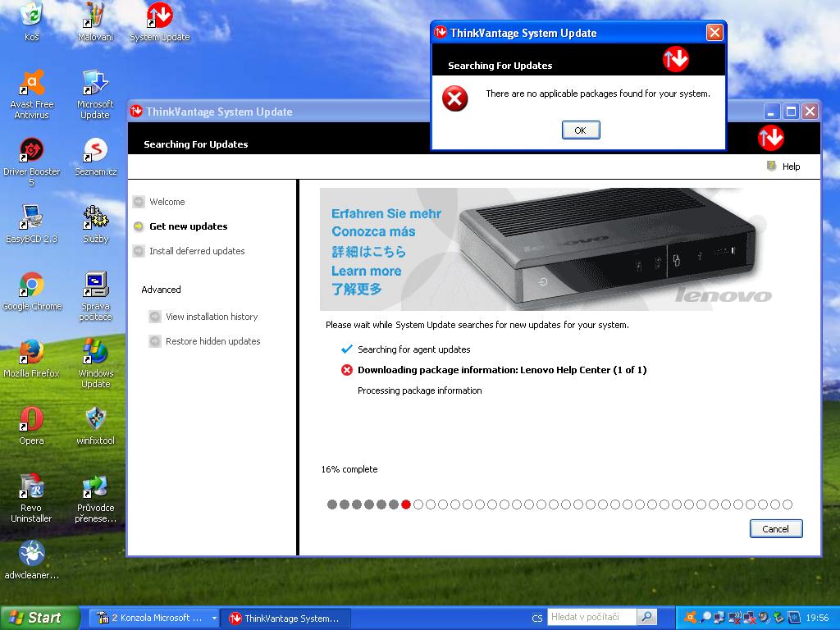Open the Služby services desktop icon

point(96,223)
